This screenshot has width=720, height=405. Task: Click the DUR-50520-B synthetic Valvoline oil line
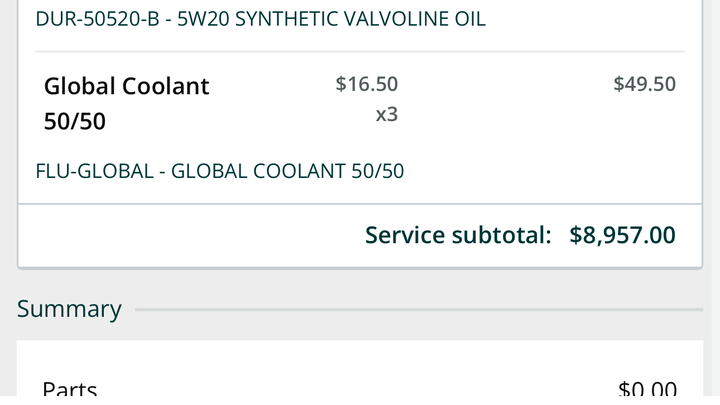[x=260, y=19]
